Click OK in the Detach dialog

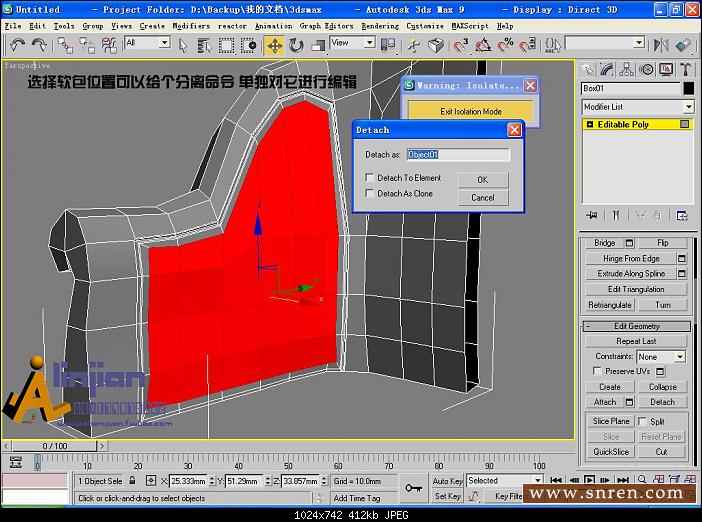click(482, 180)
